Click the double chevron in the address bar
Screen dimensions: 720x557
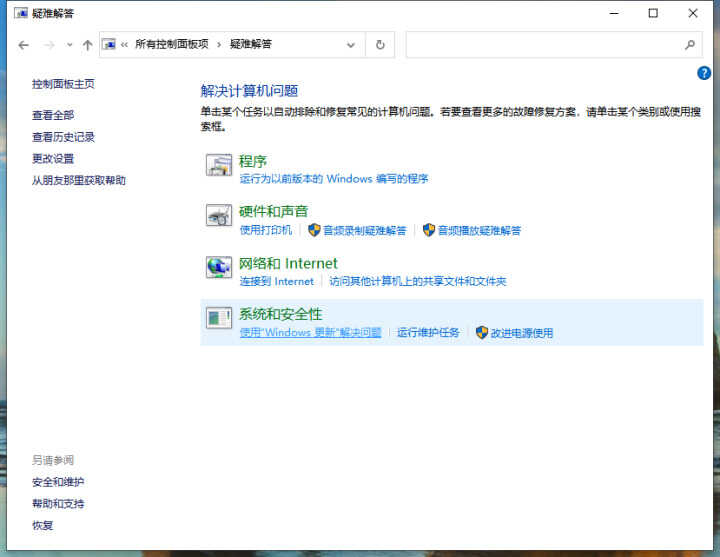(124, 45)
